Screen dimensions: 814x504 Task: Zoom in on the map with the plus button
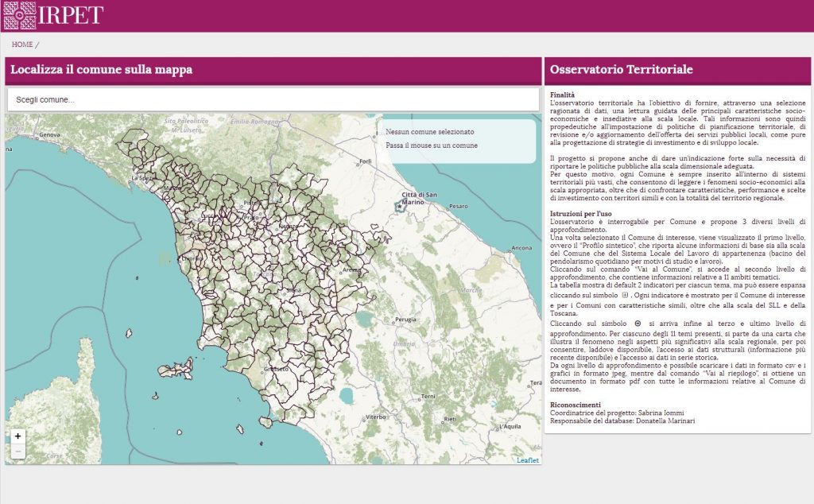click(x=18, y=436)
